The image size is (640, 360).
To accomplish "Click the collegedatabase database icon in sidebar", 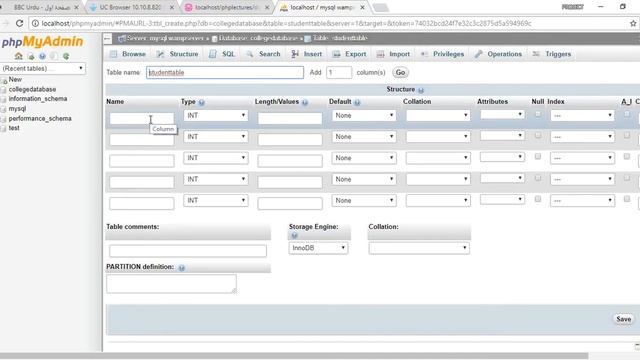I will click(4, 89).
